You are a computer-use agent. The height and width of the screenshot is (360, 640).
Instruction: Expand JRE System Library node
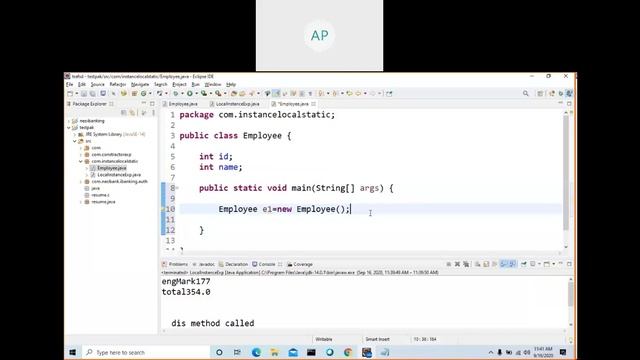coord(75,134)
